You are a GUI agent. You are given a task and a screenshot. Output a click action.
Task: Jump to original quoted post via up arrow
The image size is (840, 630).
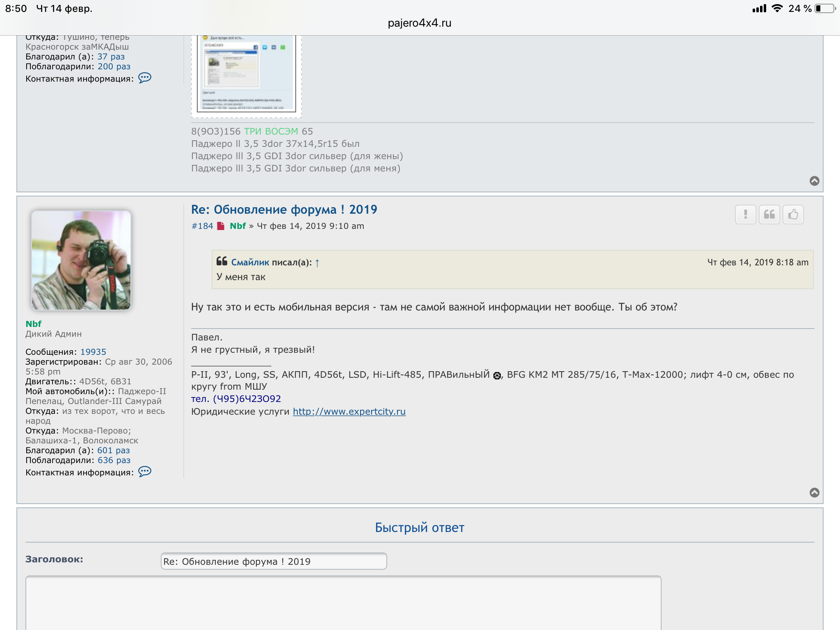click(317, 263)
